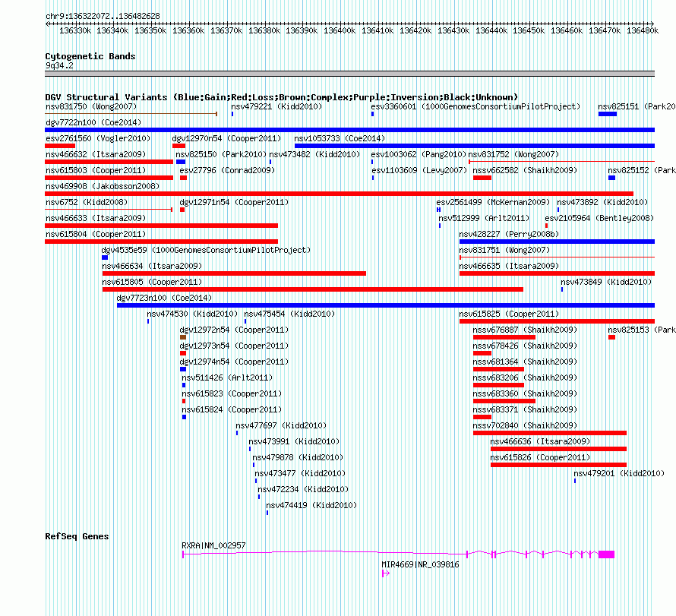
Task: Click nsv615825 (Cooper2011) label
Action: click(x=509, y=314)
